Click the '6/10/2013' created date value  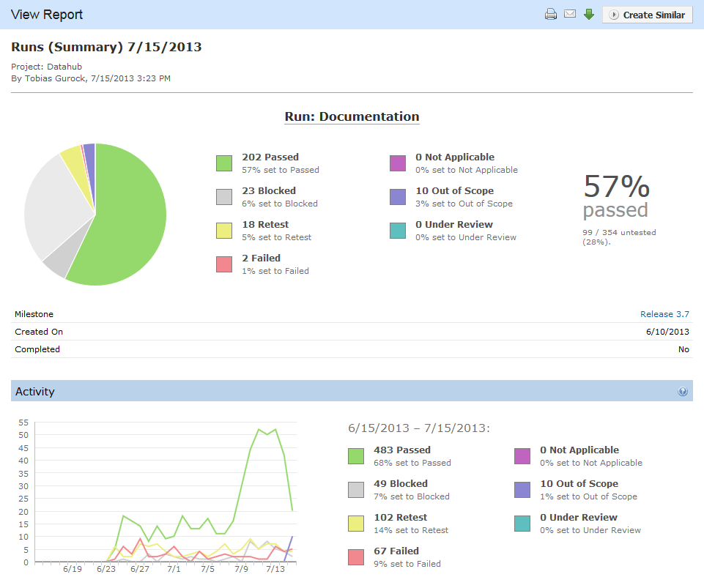pos(667,332)
